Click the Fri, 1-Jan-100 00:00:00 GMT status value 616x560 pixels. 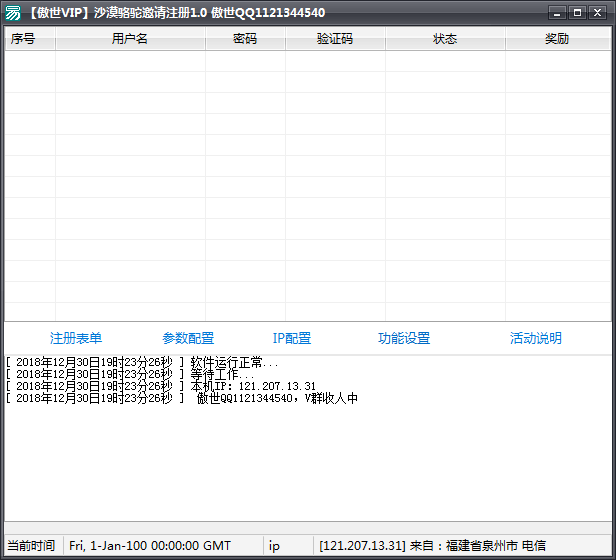tap(150, 545)
